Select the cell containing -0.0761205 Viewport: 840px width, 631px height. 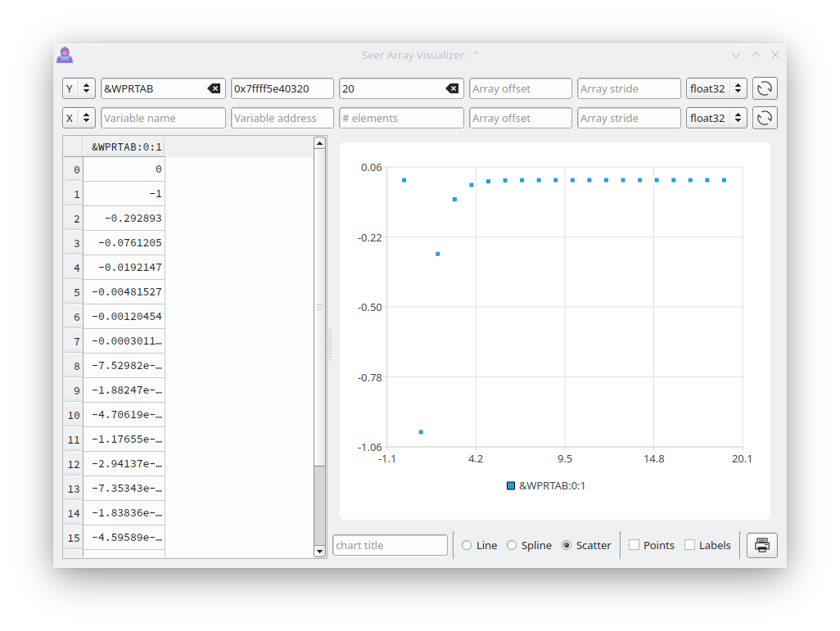click(x=124, y=243)
